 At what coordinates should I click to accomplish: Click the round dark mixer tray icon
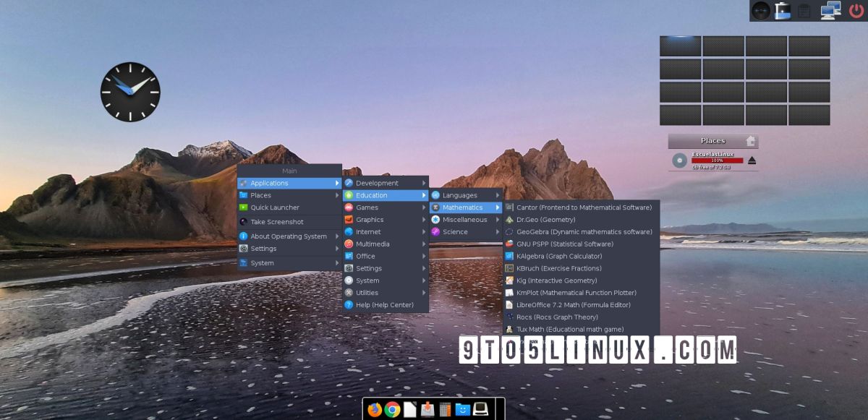761,10
